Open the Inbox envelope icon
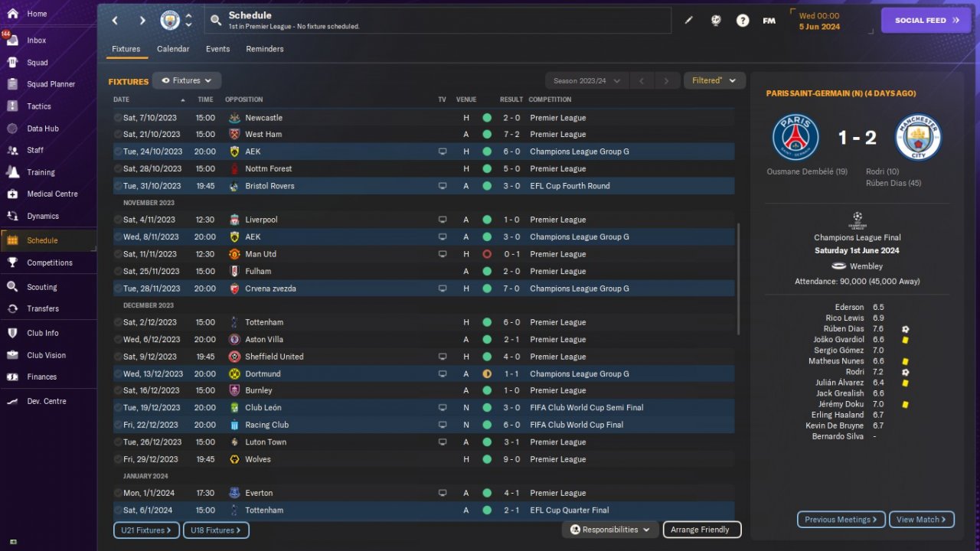Screen dimensions: 980x551 coord(12,41)
